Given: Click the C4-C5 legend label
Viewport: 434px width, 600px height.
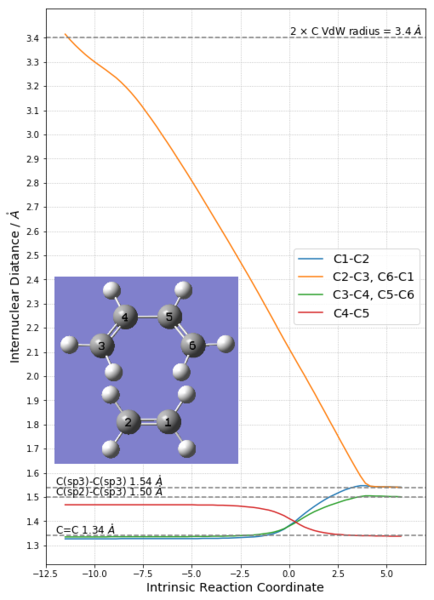Looking at the screenshot, I should pos(351,313).
